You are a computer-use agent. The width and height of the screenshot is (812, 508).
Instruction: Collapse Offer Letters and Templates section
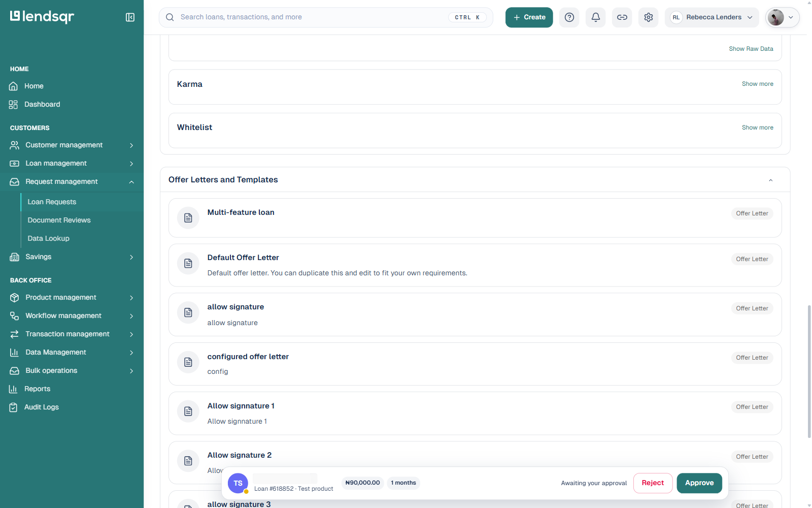[770, 180]
